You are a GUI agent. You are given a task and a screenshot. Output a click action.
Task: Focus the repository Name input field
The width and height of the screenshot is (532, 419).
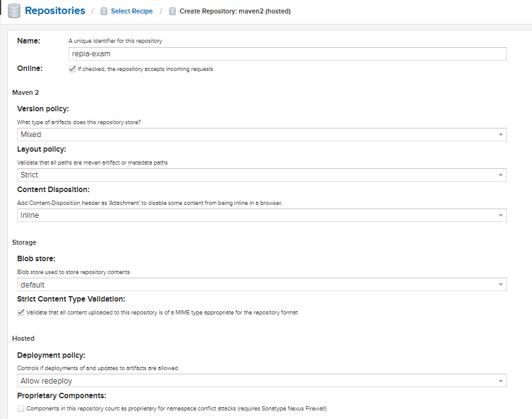click(287, 54)
